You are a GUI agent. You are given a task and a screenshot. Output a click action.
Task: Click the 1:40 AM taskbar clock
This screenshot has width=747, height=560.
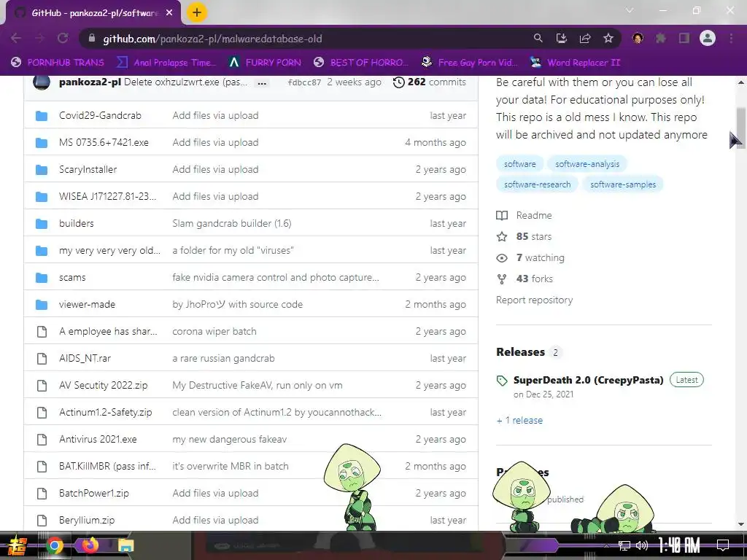point(679,545)
